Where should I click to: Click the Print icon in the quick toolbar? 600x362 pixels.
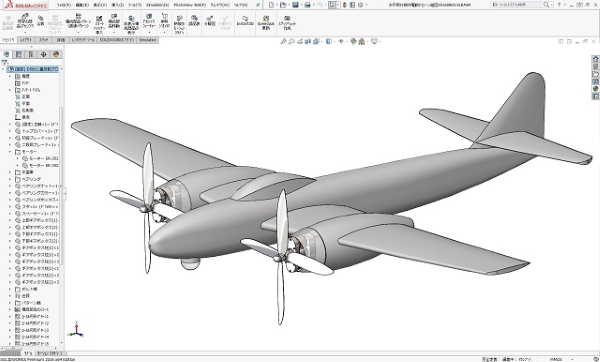307,5
